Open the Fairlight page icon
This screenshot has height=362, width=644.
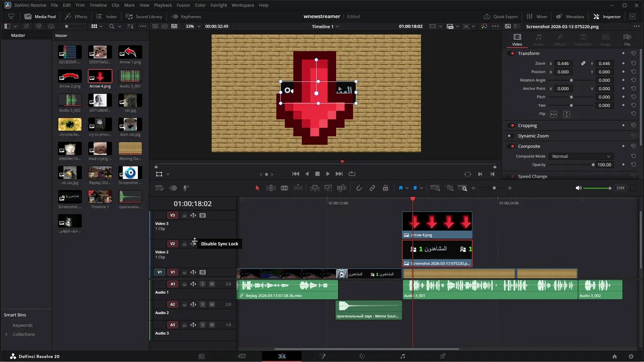403,356
